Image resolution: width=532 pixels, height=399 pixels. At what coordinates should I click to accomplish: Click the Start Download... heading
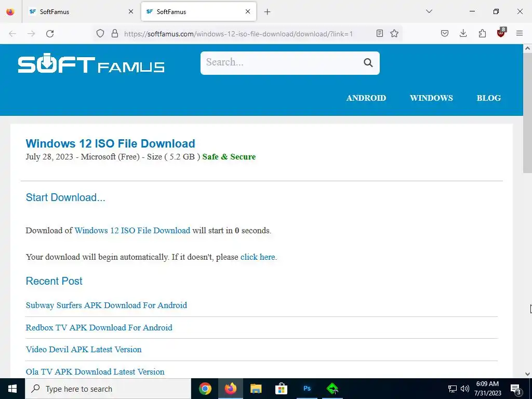(65, 197)
